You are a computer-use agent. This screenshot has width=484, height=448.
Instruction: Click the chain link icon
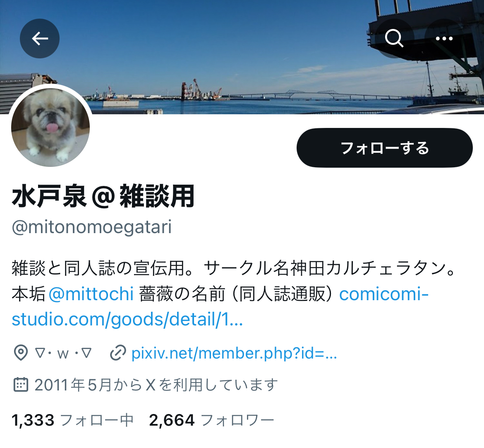[118, 353]
